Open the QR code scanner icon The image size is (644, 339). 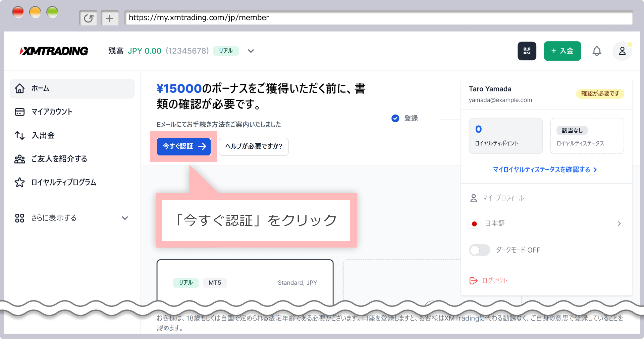click(527, 51)
